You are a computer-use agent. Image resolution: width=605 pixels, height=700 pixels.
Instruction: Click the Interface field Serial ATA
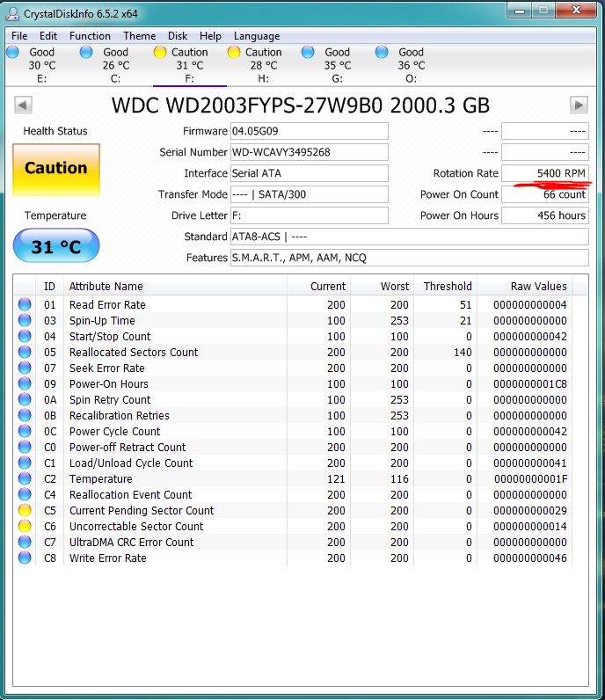(x=309, y=173)
